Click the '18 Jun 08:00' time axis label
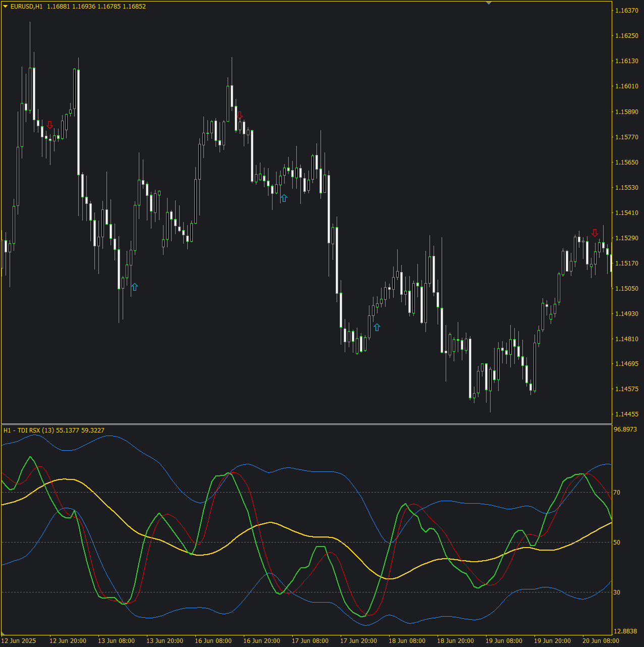Image resolution: width=644 pixels, height=647 pixels. click(x=407, y=641)
